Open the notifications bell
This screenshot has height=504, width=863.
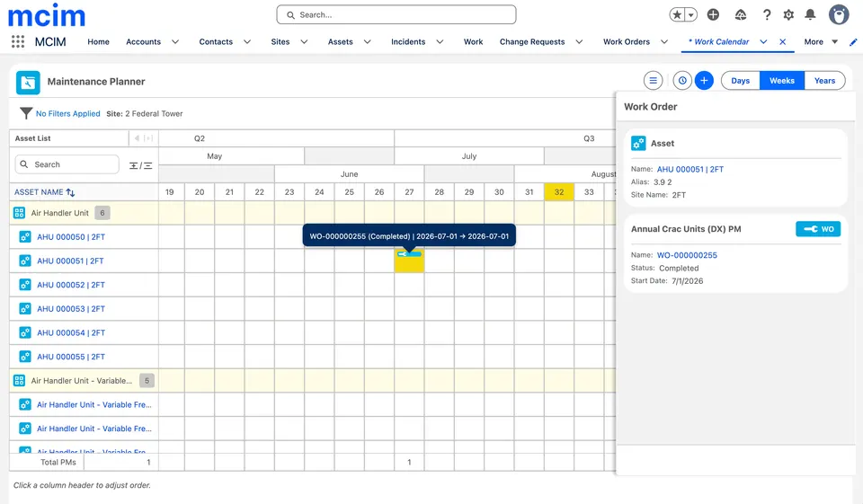810,15
